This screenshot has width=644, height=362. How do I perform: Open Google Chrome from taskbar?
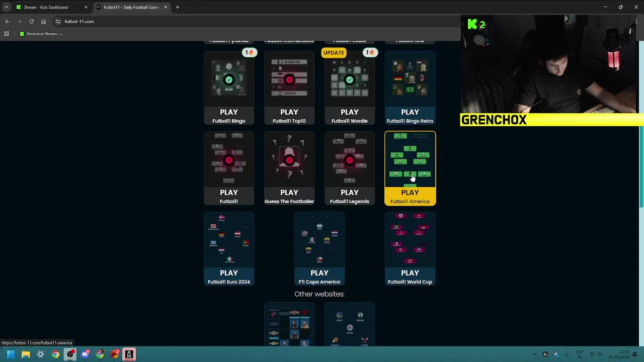coord(55,354)
